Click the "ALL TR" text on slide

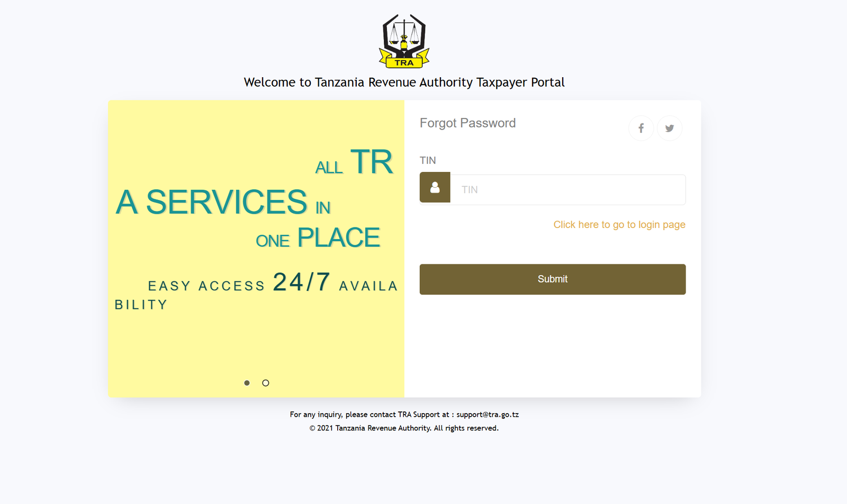pyautogui.click(x=354, y=163)
